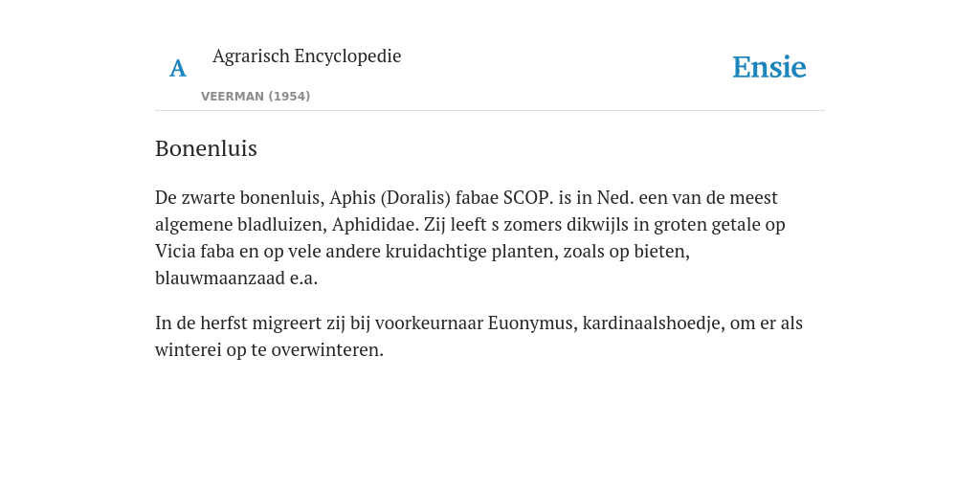Click the word kardinaalshoedje
The width and height of the screenshot is (980, 490).
click(653, 323)
